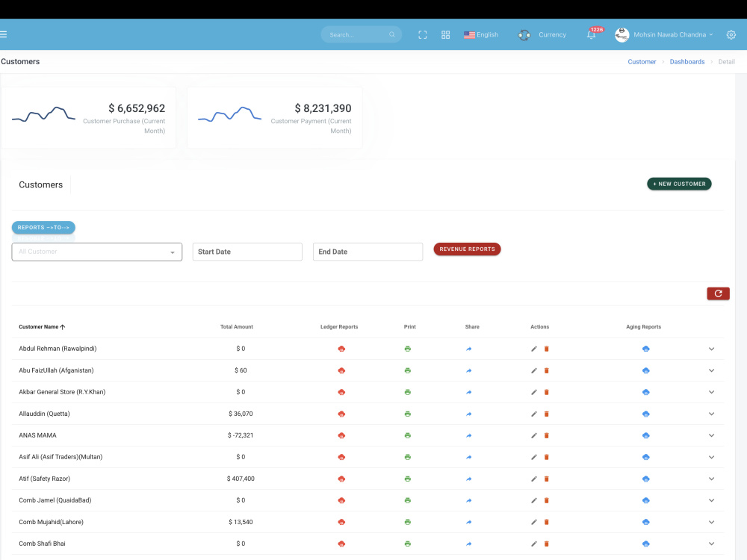Go to Dashboards breadcrumb link

coord(687,62)
